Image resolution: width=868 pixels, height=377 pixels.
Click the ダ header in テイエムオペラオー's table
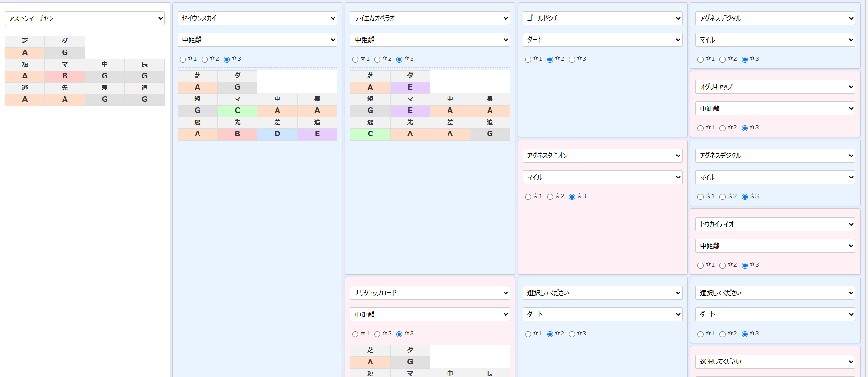tap(410, 76)
